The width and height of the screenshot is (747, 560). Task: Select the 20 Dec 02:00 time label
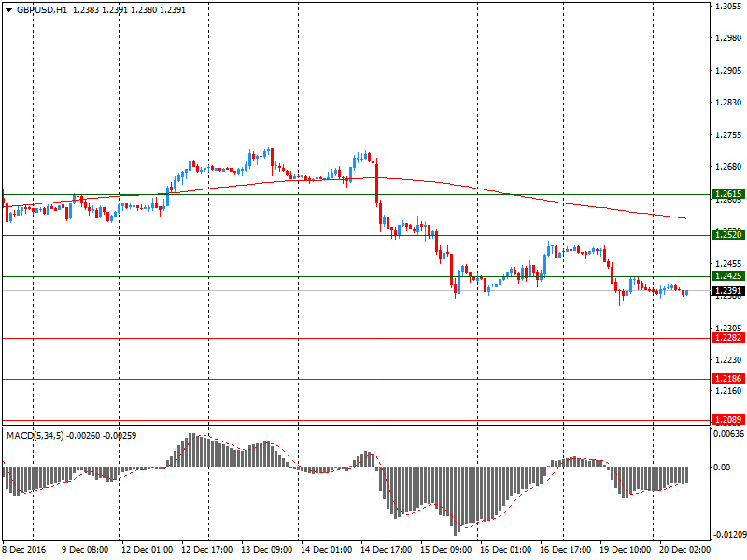[x=684, y=549]
